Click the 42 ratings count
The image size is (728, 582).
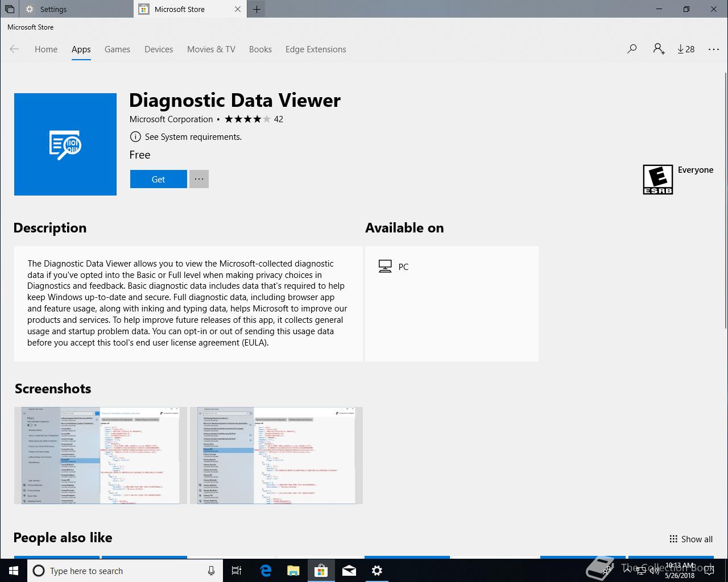pyautogui.click(x=279, y=119)
